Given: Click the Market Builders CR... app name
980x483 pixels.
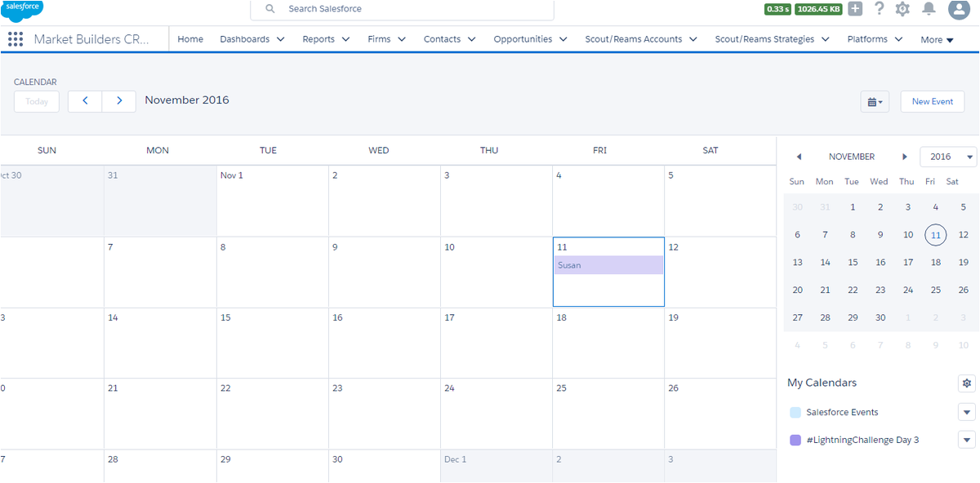Looking at the screenshot, I should coord(91,39).
